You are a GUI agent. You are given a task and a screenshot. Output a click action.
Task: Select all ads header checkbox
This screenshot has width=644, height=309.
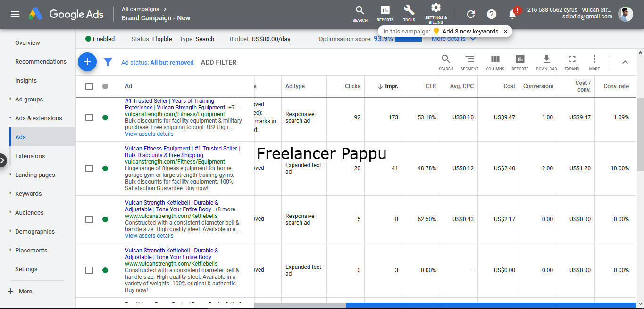point(89,86)
